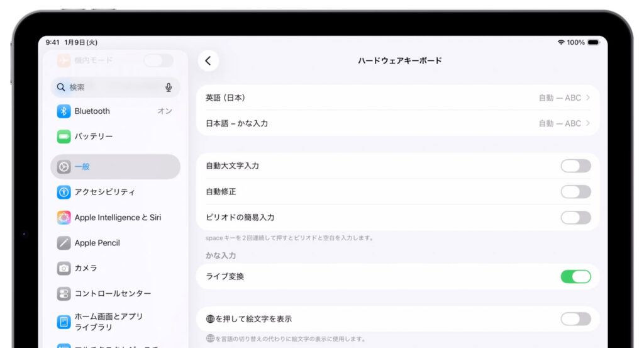This screenshot has height=348, width=644.
Task: Open 英語（日本）keyboard layout row
Action: point(397,98)
